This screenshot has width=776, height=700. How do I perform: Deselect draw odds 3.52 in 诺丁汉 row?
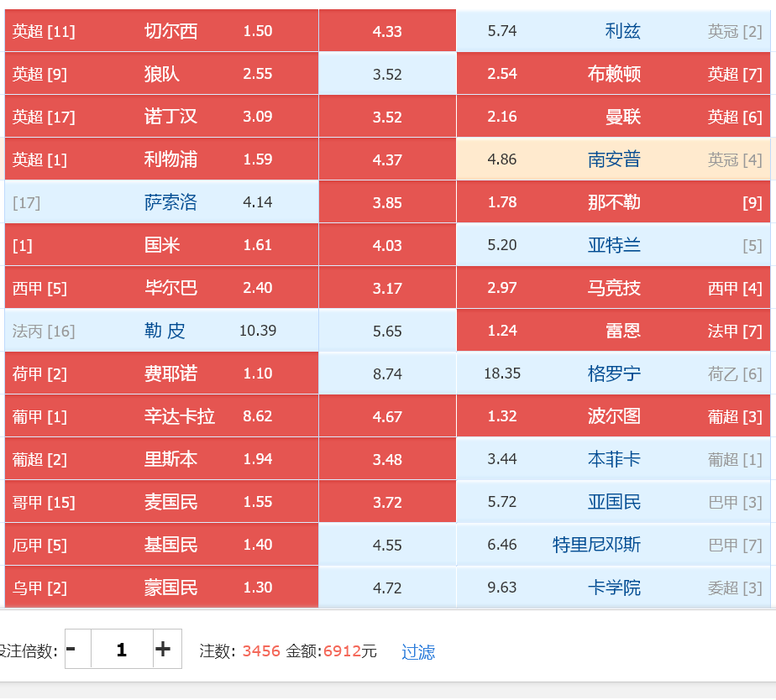[x=387, y=117]
